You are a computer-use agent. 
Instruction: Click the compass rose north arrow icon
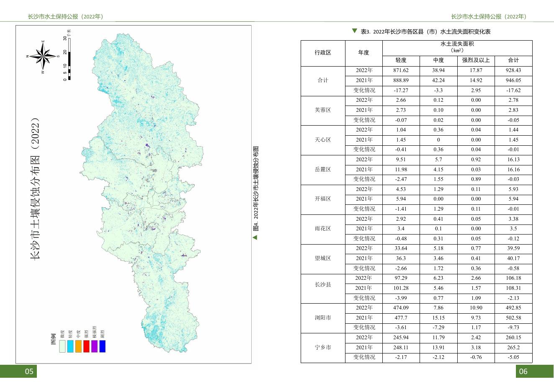pyautogui.click(x=42, y=56)
